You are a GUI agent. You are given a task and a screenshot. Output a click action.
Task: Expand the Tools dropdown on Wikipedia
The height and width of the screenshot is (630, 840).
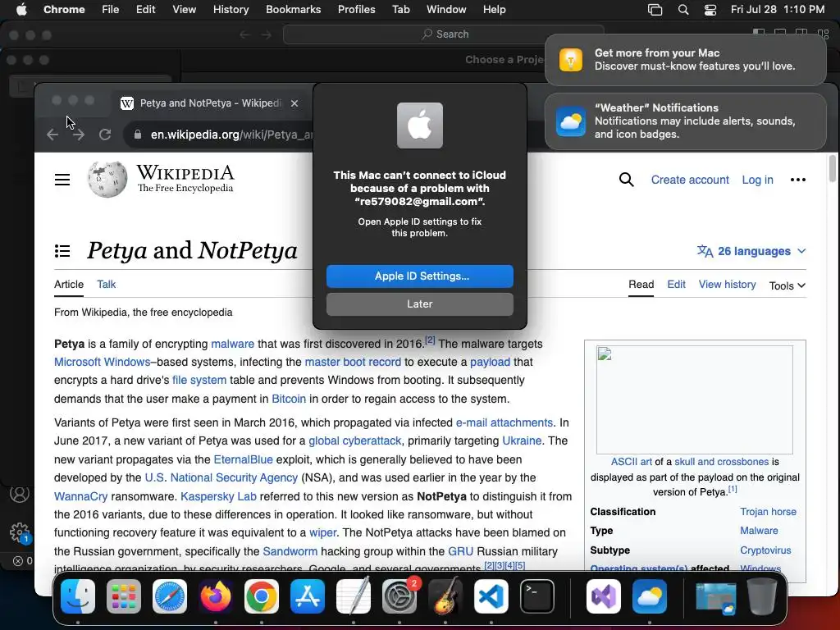[x=787, y=285]
